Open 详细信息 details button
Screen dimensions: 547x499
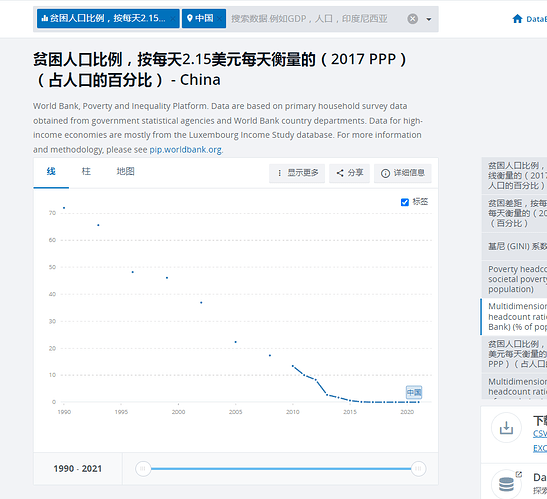tap(403, 173)
